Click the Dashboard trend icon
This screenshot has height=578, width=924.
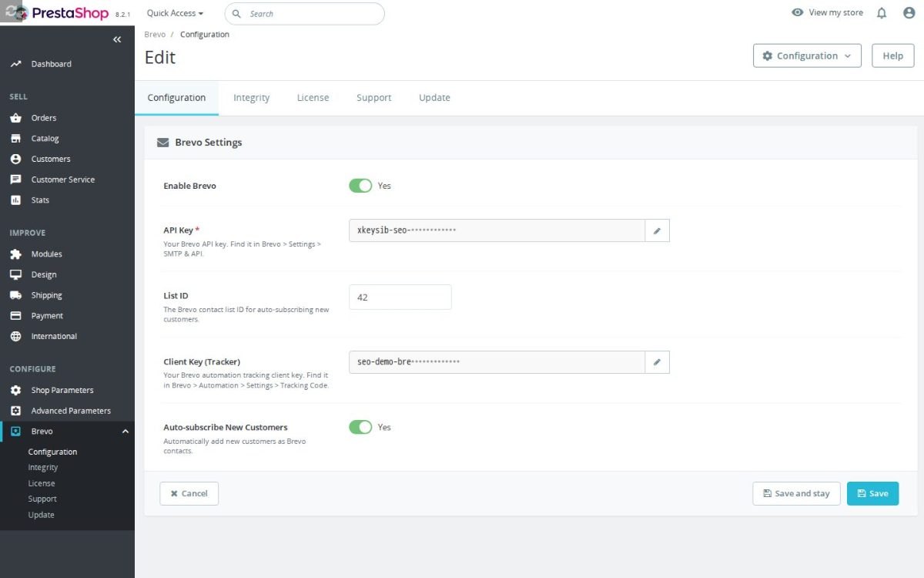click(x=15, y=64)
